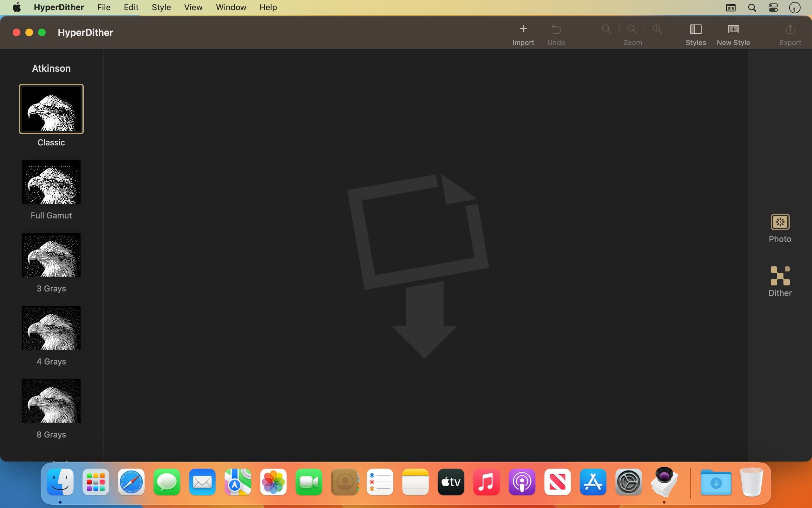Open Reminders from the Dock
The width and height of the screenshot is (812, 508).
(x=380, y=482)
